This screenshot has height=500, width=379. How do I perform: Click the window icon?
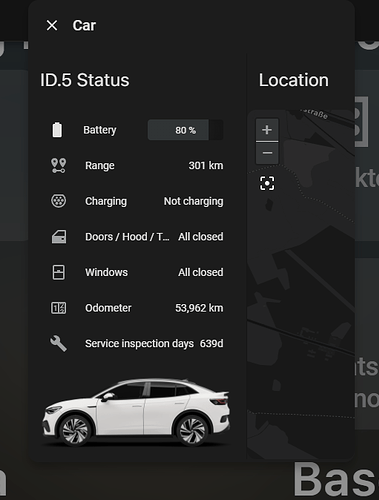click(x=59, y=272)
